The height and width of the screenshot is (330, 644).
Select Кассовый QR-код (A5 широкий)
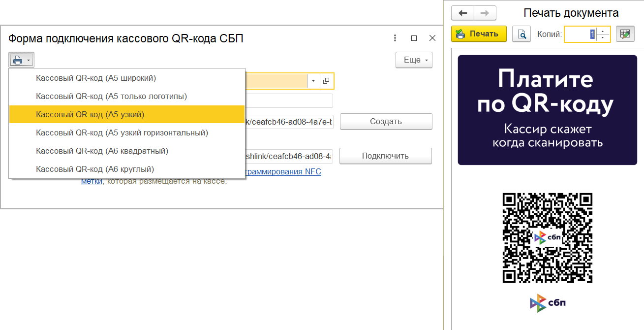tap(126, 78)
